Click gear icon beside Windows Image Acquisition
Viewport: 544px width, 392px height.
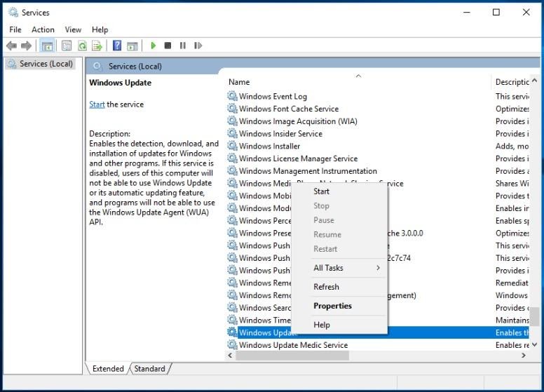click(232, 121)
